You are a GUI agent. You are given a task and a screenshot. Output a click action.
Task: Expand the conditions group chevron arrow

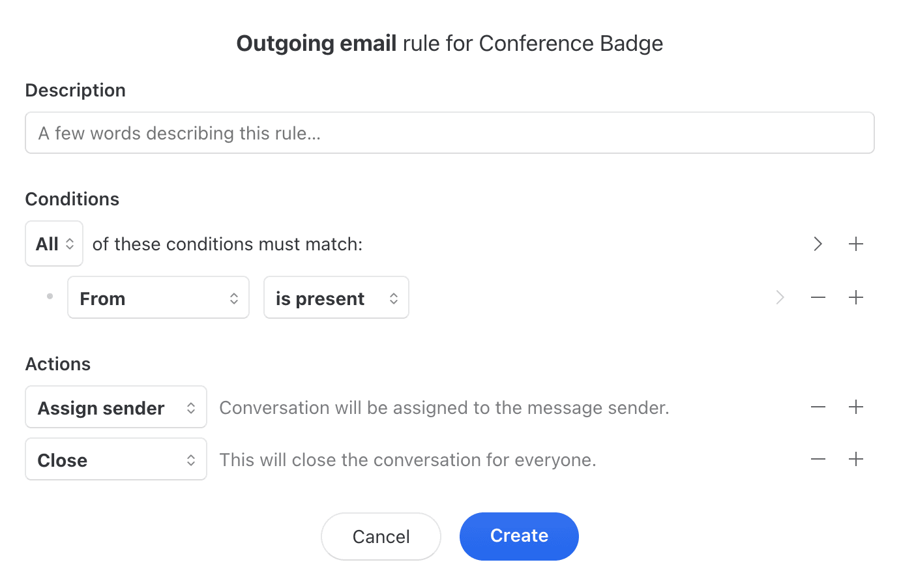click(818, 244)
